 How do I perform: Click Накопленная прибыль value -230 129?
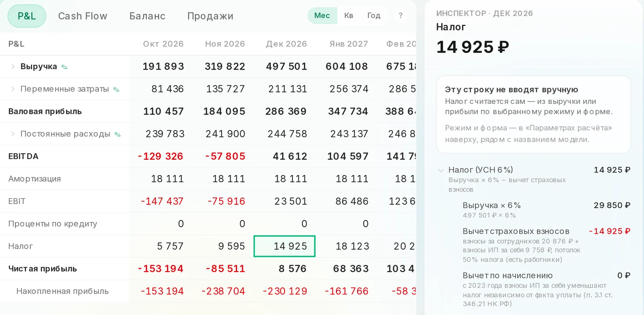click(285, 291)
